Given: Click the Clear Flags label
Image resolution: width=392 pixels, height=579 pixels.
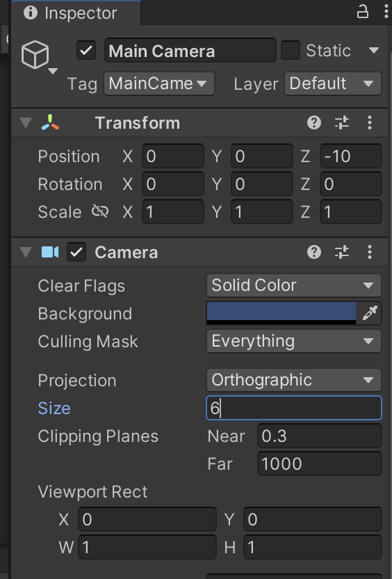Looking at the screenshot, I should coord(81,286).
